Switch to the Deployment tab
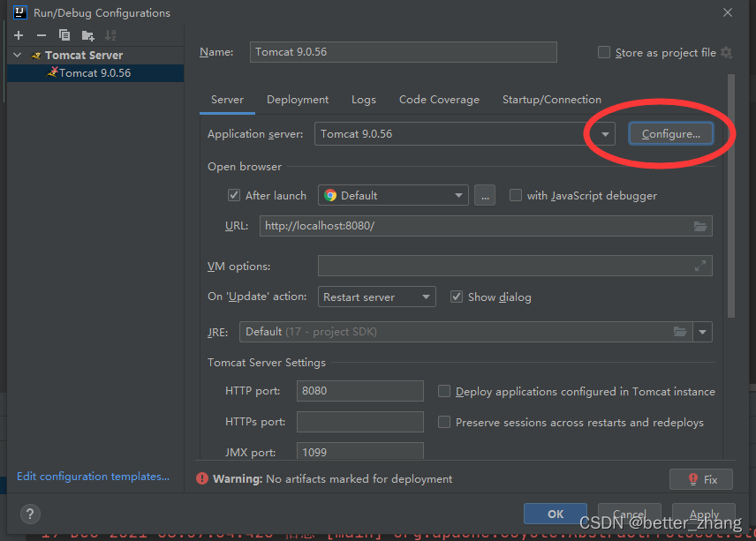The height and width of the screenshot is (541, 756). [298, 100]
